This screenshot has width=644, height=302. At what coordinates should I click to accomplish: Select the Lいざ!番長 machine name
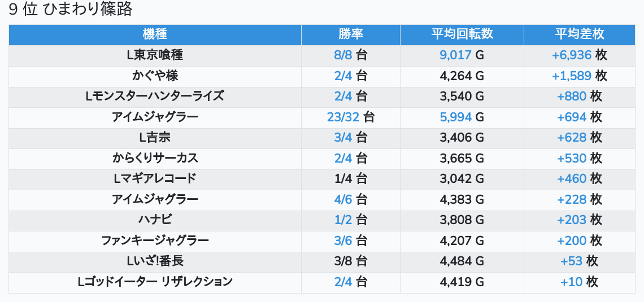[x=155, y=261]
